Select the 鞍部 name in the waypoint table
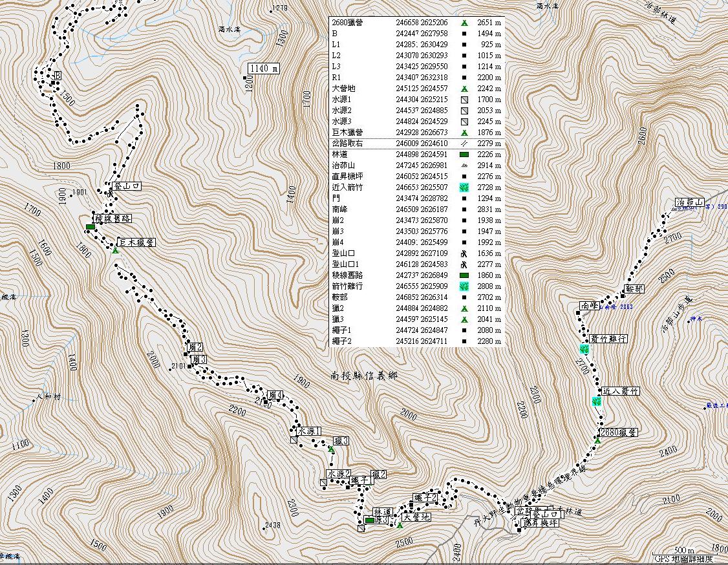 [340, 297]
